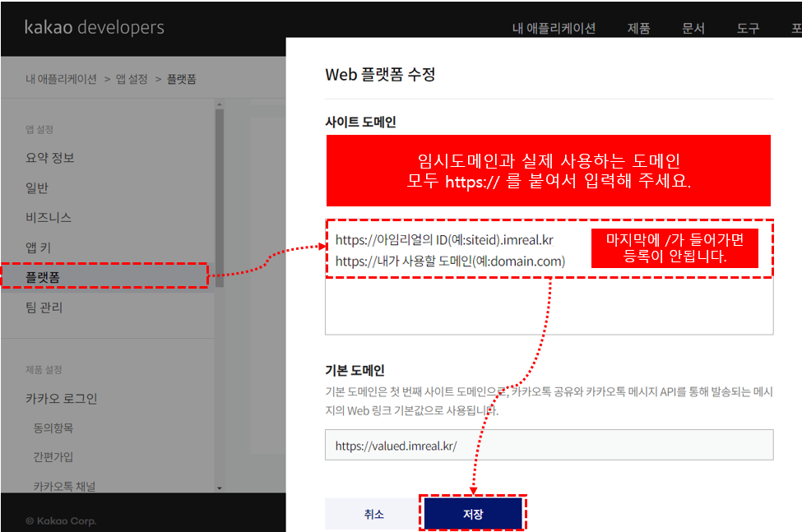This screenshot has width=802, height=532.
Task: Select 앱 키 in sidebar
Action: pos(39,247)
